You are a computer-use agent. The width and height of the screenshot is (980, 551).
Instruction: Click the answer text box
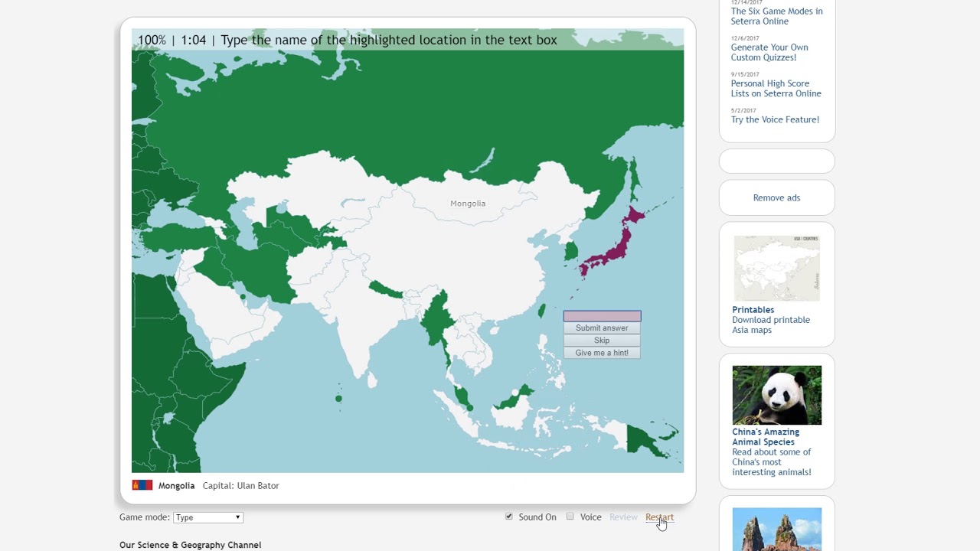click(602, 316)
